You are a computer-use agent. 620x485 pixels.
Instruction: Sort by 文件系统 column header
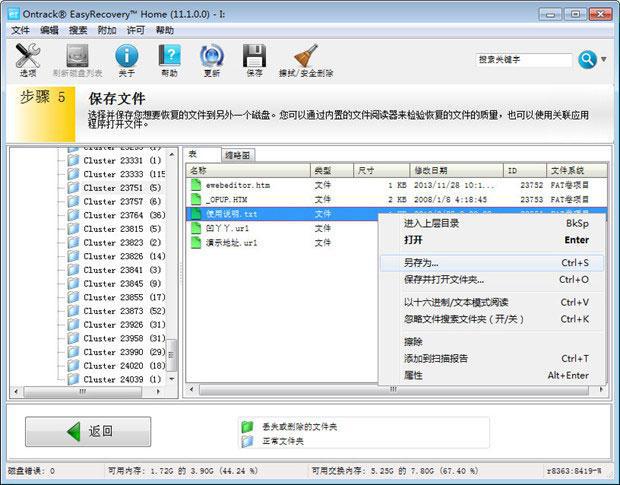pos(577,170)
